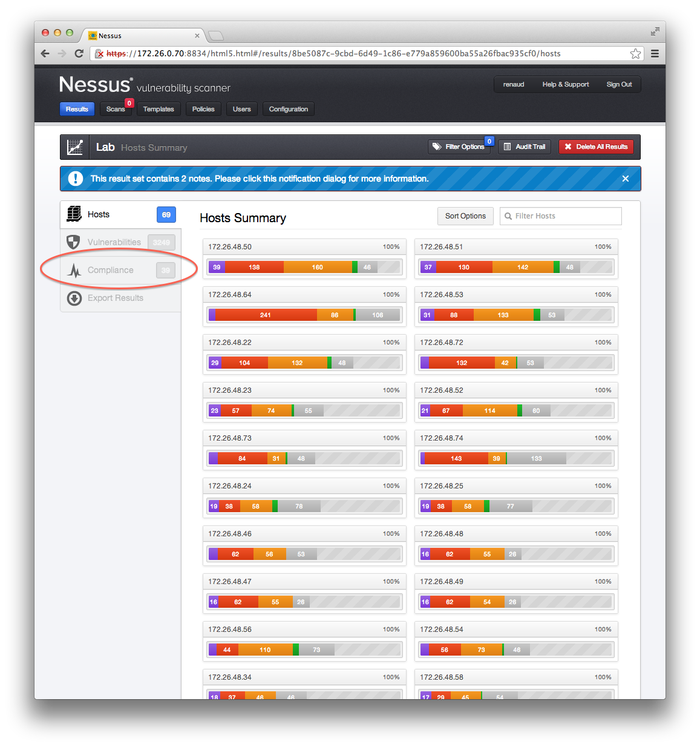Close the Nessus browser tab
This screenshot has height=747, width=700.
[197, 36]
